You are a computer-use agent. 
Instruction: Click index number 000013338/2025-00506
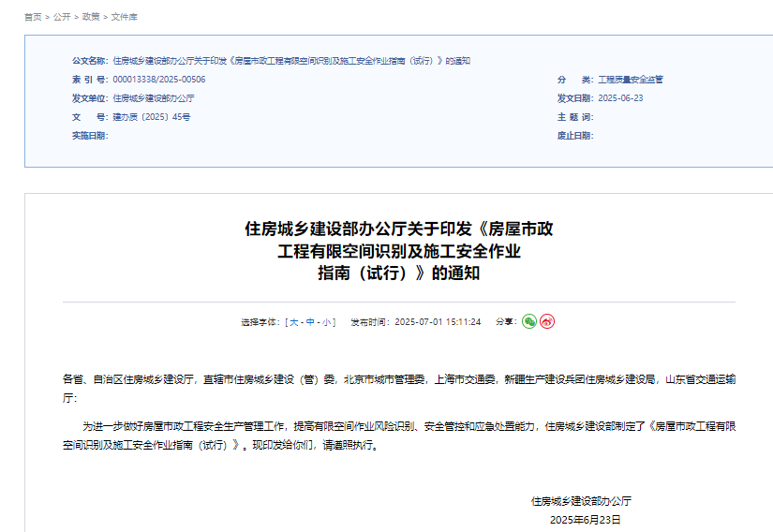[158, 80]
